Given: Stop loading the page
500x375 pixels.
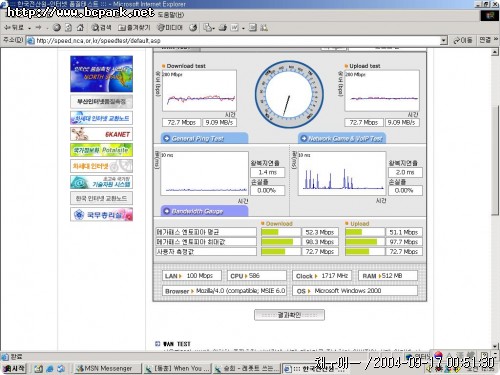Looking at the screenshot, I should point(57,28).
